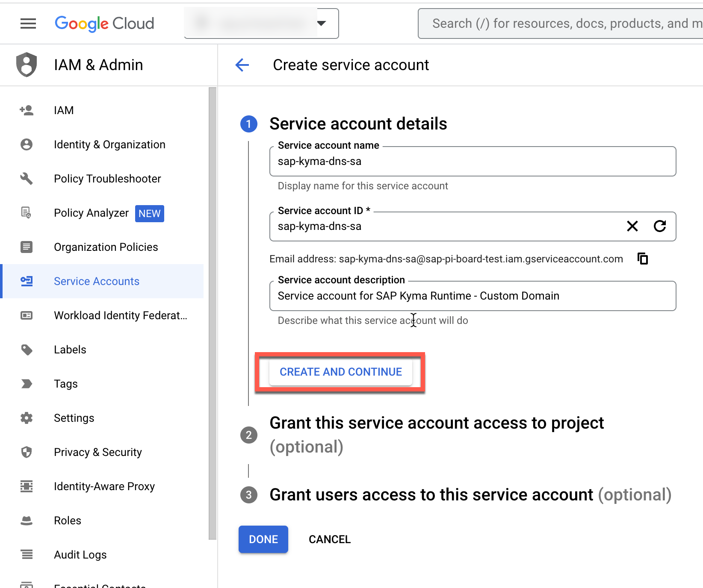Expand step 3 Grant users access

(x=470, y=495)
